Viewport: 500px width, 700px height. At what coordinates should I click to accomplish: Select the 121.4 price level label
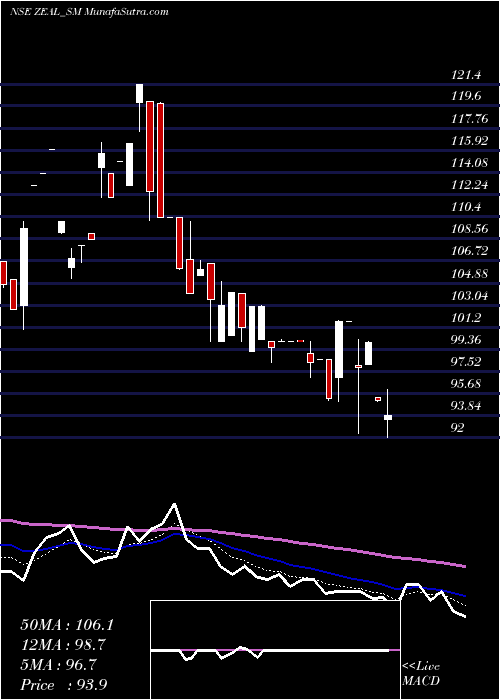(466, 75)
